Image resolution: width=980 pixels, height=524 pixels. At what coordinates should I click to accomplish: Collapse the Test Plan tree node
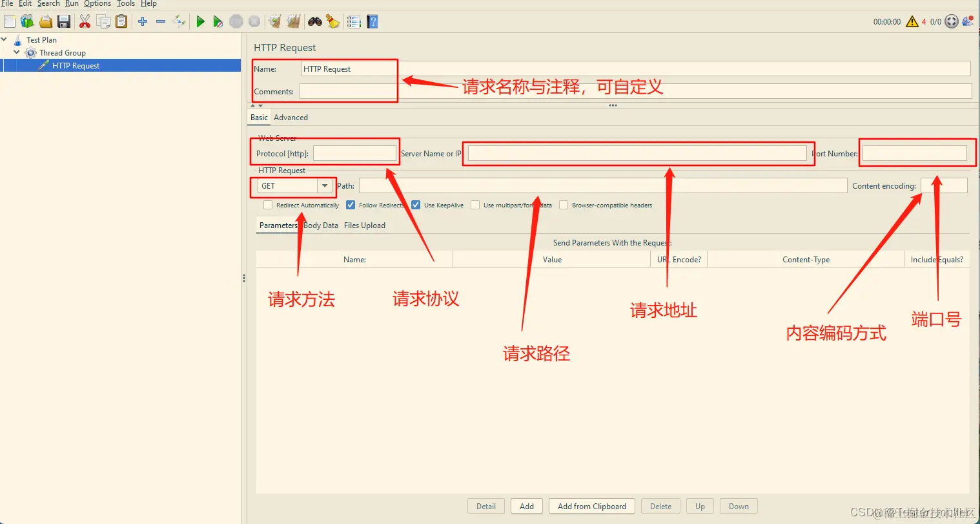(5, 39)
